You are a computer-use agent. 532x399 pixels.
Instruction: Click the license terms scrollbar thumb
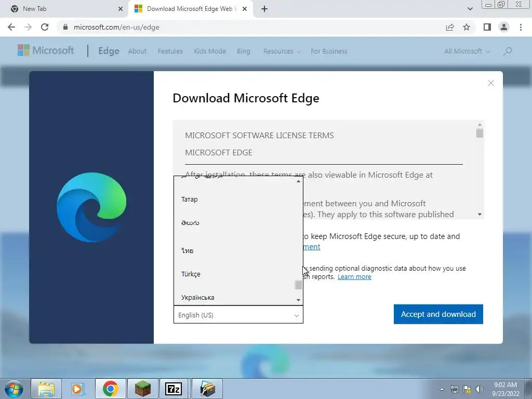pyautogui.click(x=480, y=133)
